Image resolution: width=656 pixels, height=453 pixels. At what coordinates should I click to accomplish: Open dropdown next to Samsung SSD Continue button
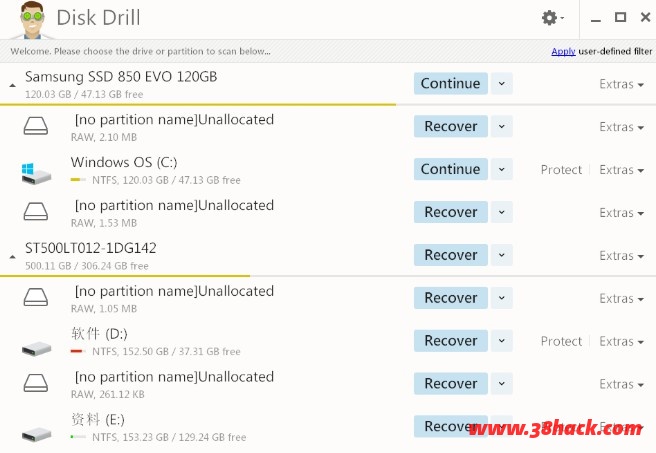coord(502,83)
